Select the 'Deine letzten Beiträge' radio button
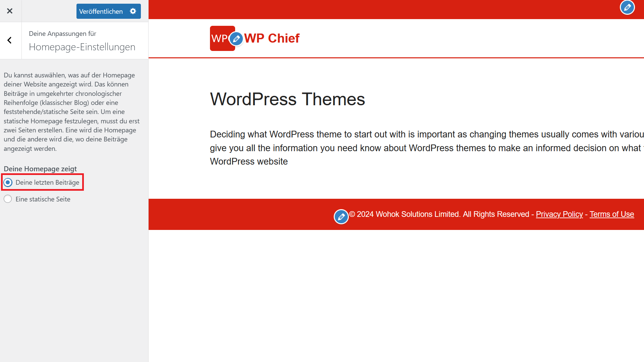 coord(8,182)
